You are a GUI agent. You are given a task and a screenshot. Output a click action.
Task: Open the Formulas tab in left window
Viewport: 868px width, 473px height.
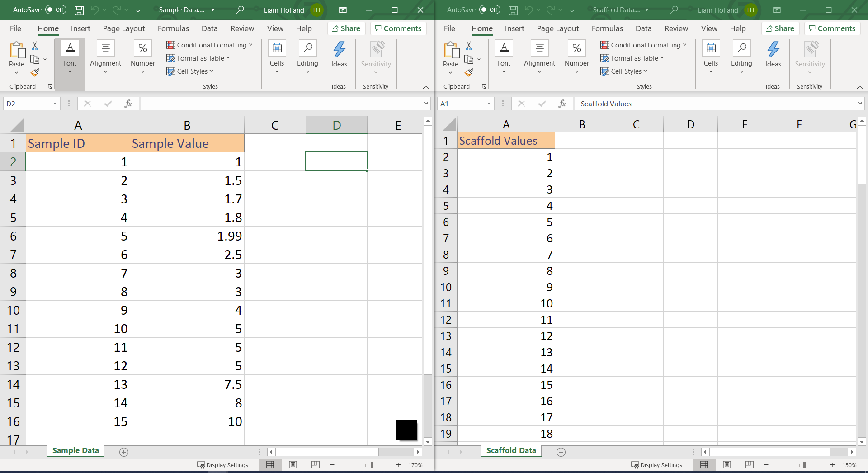[173, 28]
